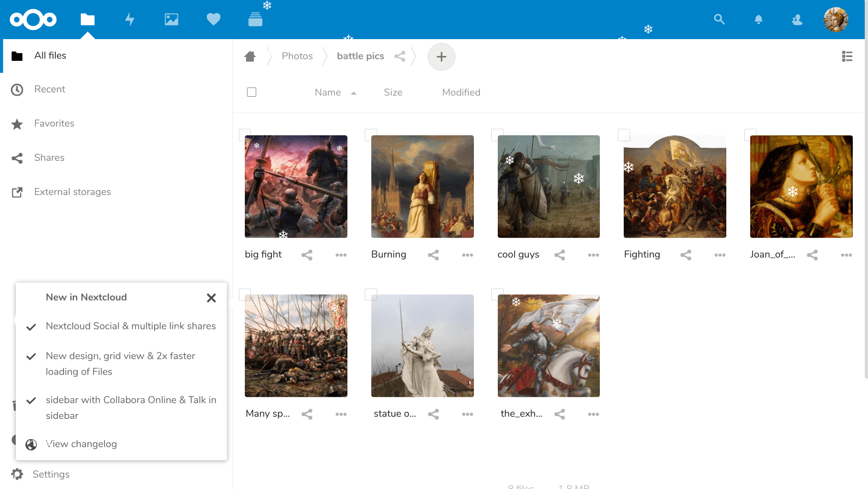This screenshot has height=489, width=868.
Task: Tick the checkbox for Joan_of_...
Action: tap(750, 135)
